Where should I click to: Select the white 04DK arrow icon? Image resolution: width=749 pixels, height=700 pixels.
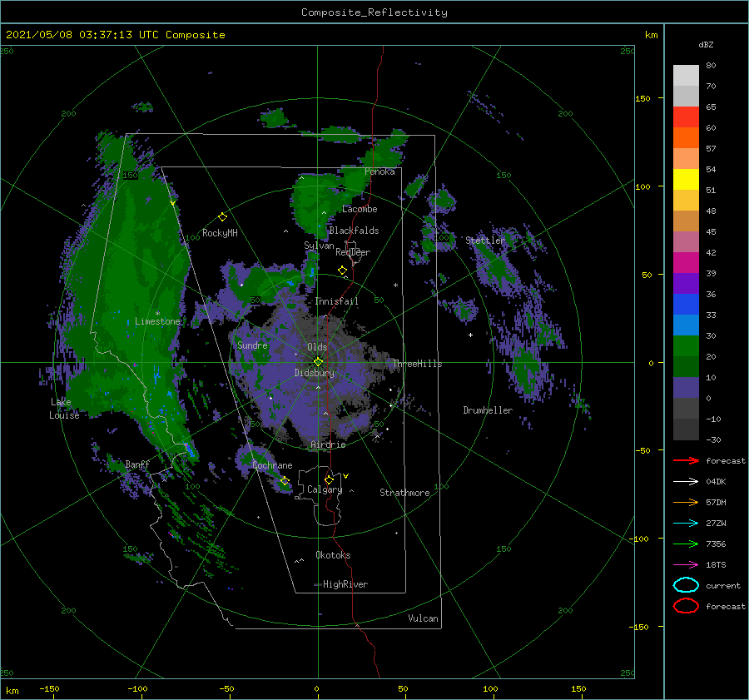[x=686, y=482]
